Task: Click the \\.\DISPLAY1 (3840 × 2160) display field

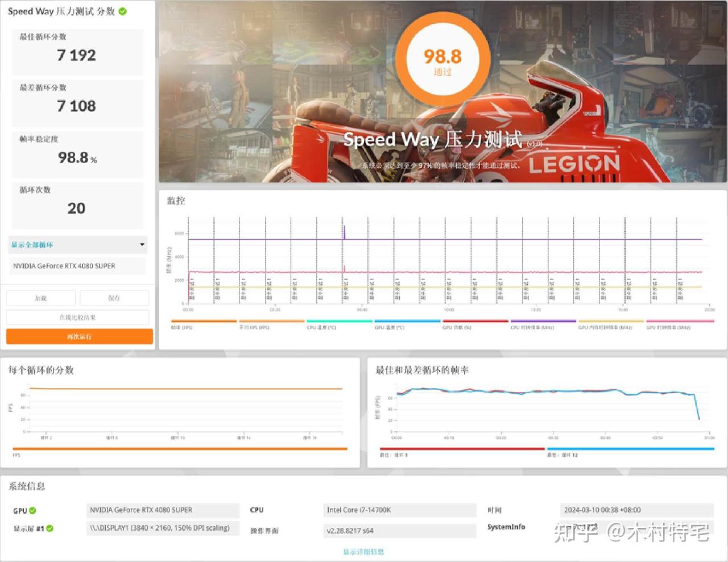Action: 163,528
